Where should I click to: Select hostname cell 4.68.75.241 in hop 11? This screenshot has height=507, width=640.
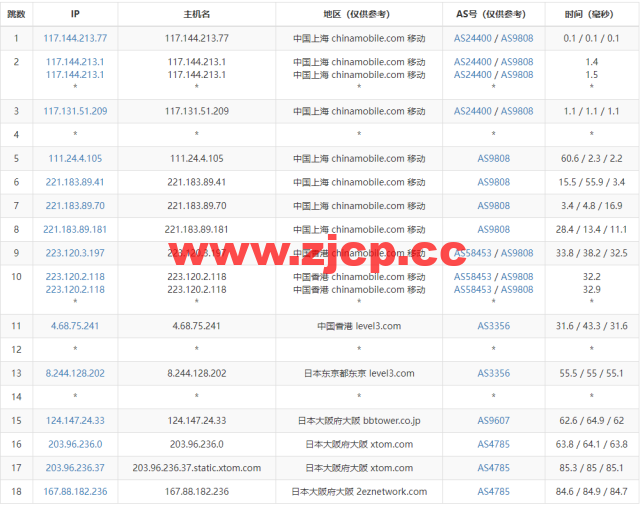tap(197, 326)
